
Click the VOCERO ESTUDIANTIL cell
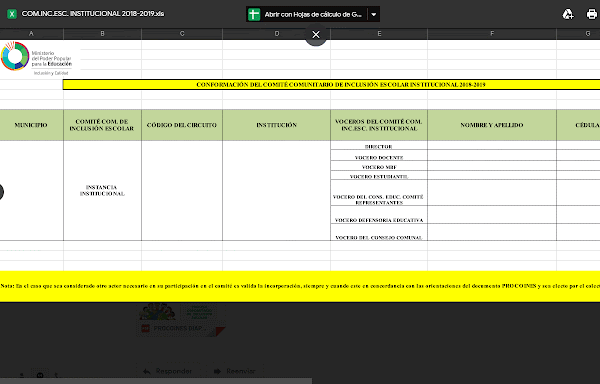coord(379,176)
